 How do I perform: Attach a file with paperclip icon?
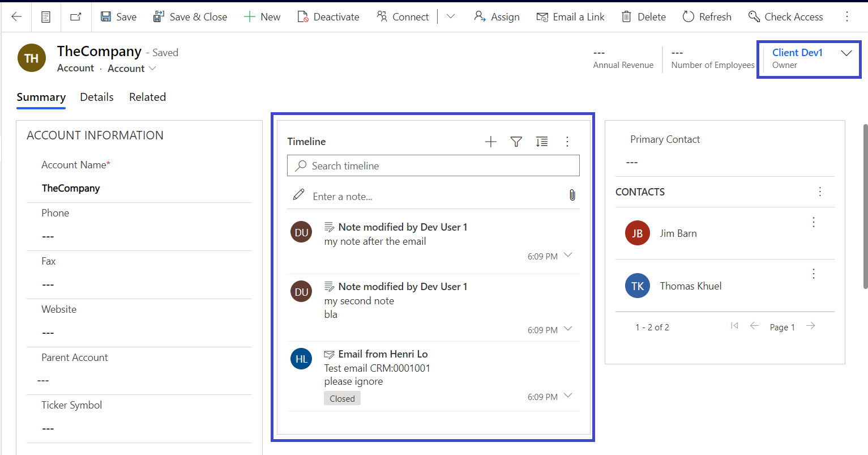(x=572, y=195)
